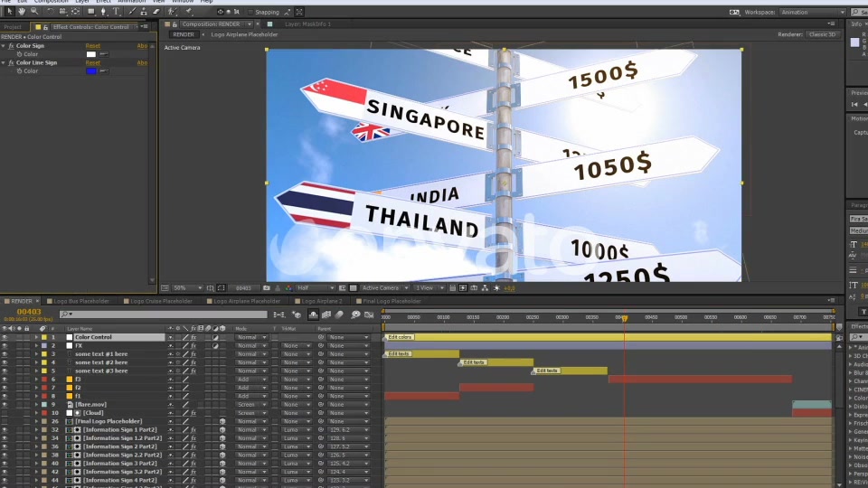Select the Eraser tool

tap(156, 11)
